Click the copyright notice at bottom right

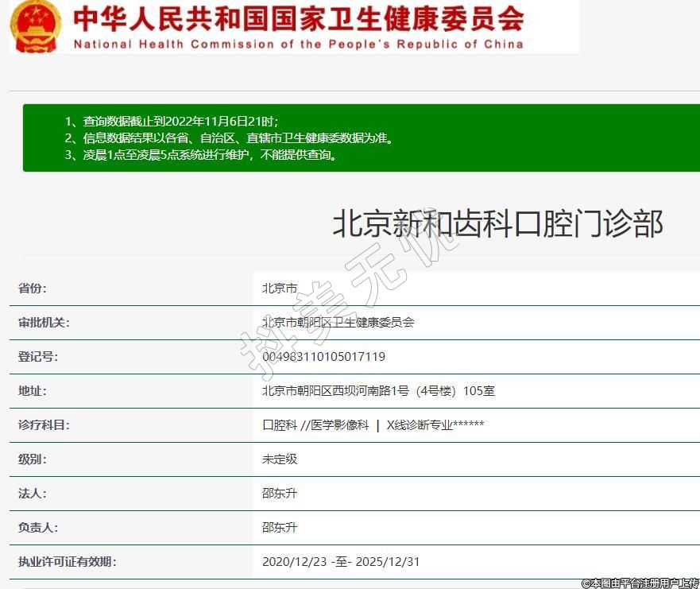click(x=640, y=583)
